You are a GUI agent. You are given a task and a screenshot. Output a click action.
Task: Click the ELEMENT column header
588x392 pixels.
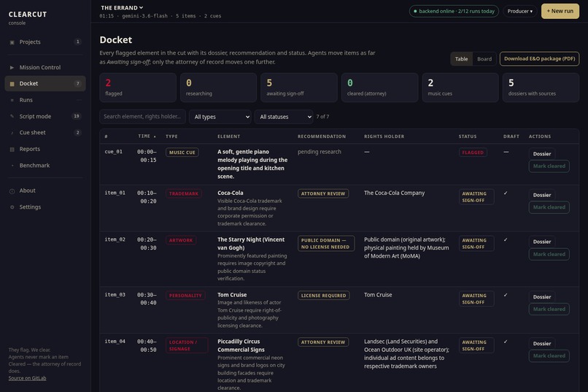tap(229, 137)
